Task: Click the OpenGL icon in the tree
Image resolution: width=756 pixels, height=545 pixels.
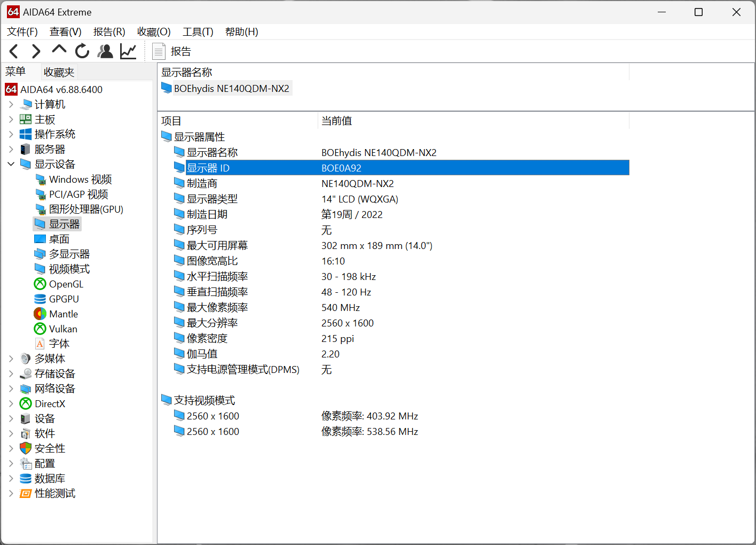Action: [x=40, y=284]
